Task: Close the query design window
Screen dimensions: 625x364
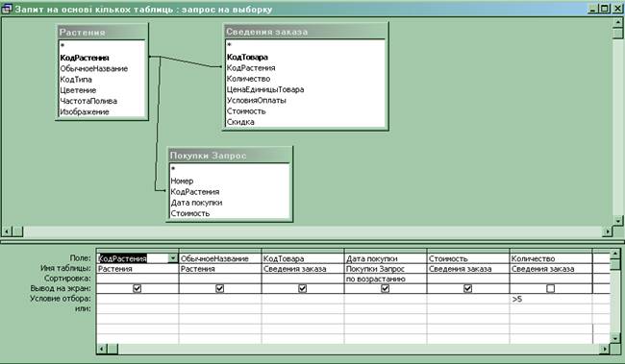Action: pos(617,9)
